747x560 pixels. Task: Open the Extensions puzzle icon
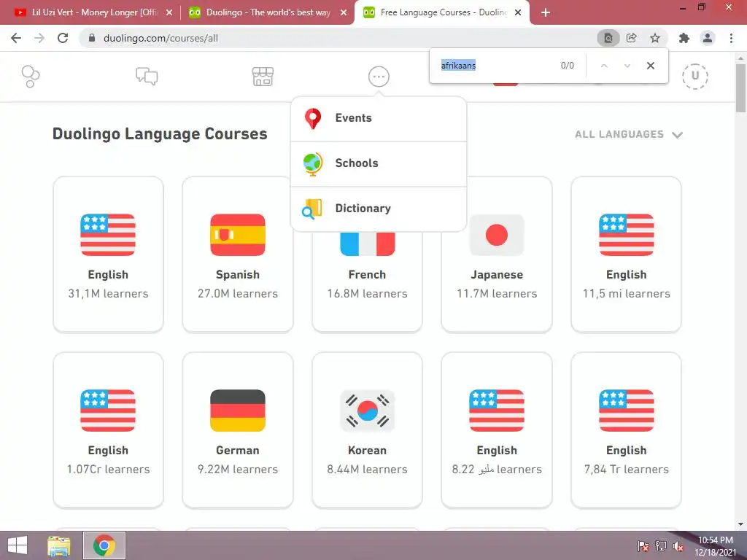pos(684,38)
